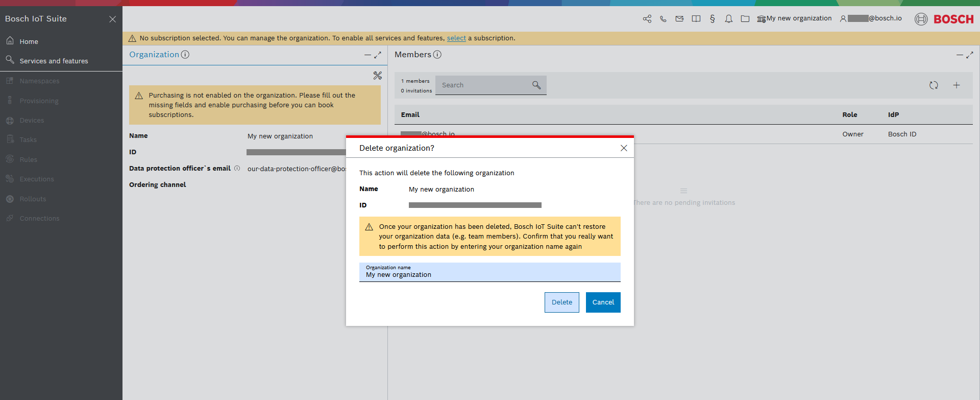
Task: Click the '0 invitations' count text
Action: [416, 91]
